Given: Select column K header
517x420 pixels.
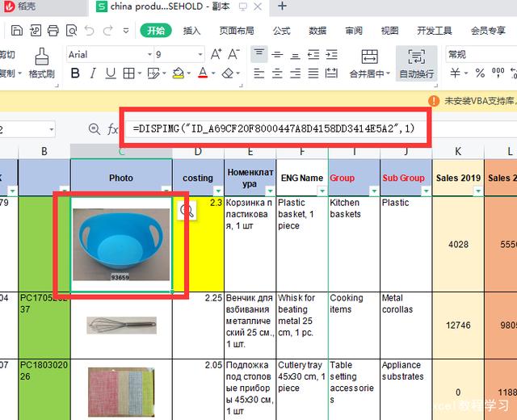Looking at the screenshot, I should [458, 151].
